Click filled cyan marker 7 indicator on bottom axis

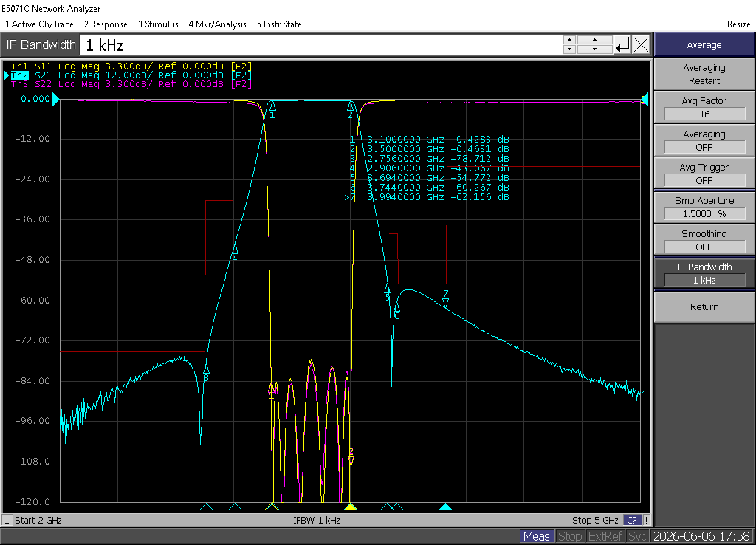(x=445, y=507)
